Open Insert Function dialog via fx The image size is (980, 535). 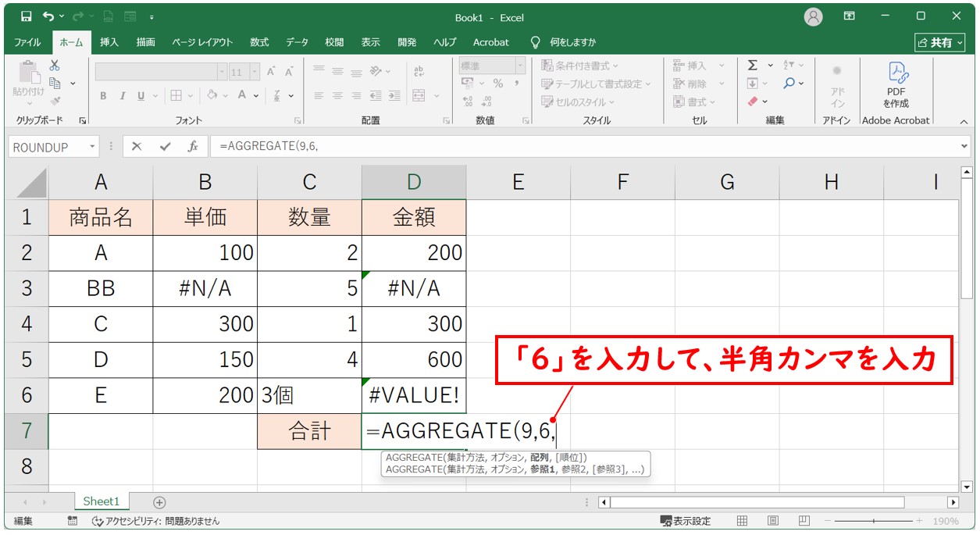(x=192, y=147)
